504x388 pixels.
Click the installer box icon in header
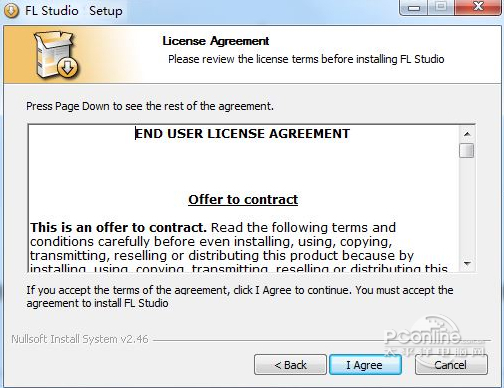[x=57, y=54]
